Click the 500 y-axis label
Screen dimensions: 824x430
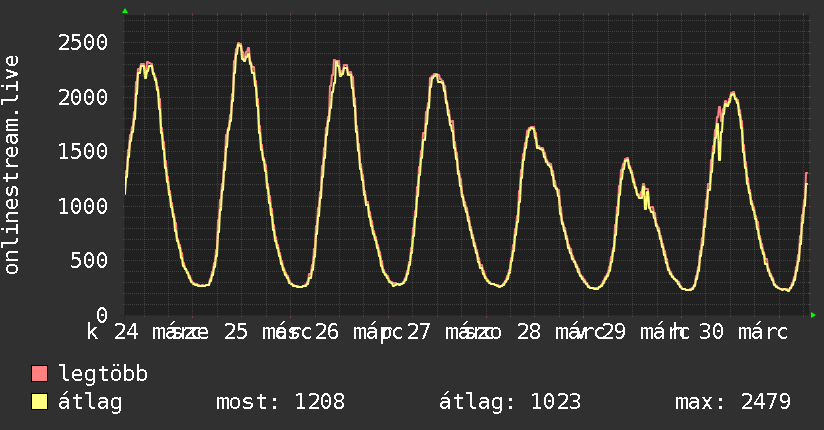coord(89,260)
